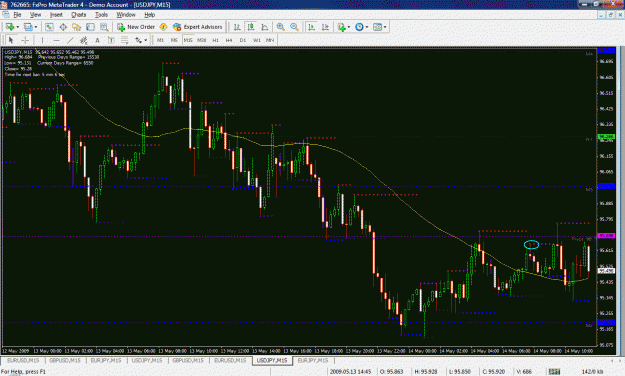Expand the Indicators dropdown arrow

pos(349,27)
